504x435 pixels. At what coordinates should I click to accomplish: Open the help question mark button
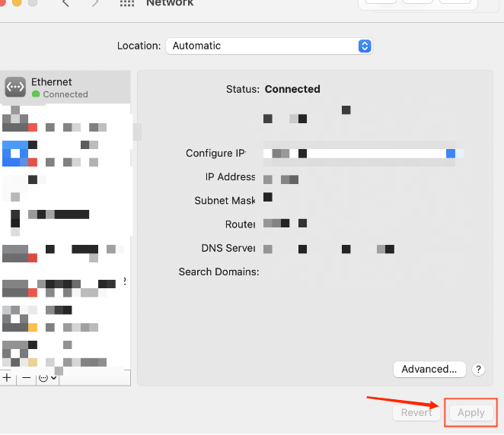click(x=478, y=369)
